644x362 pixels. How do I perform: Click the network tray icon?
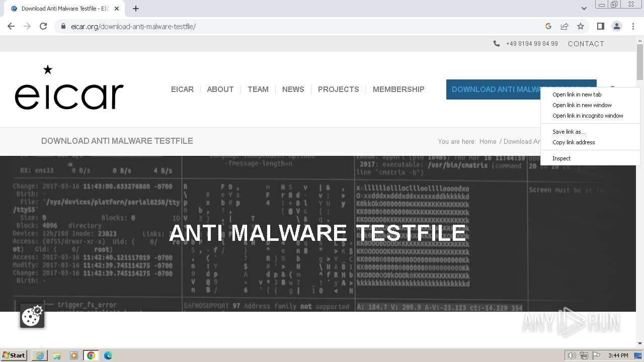(x=584, y=355)
